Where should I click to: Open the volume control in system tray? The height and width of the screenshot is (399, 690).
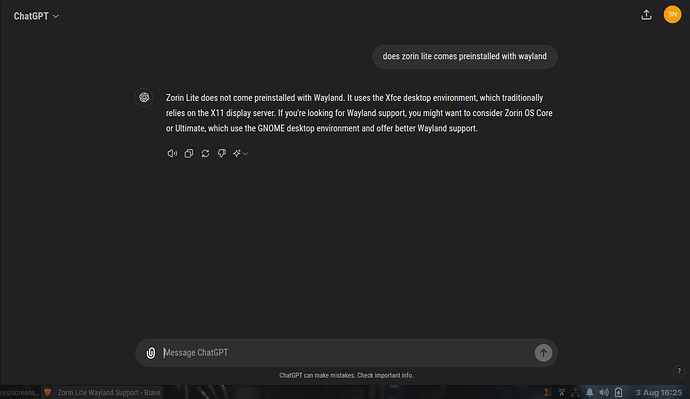604,392
